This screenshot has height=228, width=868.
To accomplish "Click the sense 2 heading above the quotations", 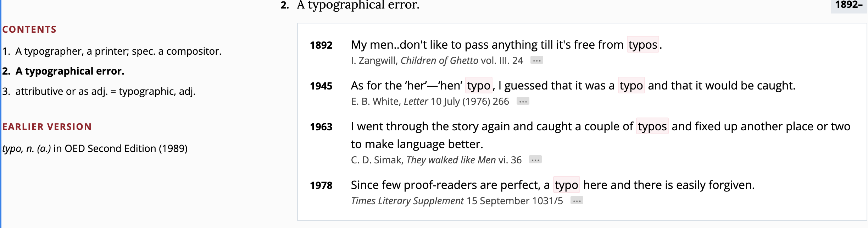I will click(x=358, y=5).
